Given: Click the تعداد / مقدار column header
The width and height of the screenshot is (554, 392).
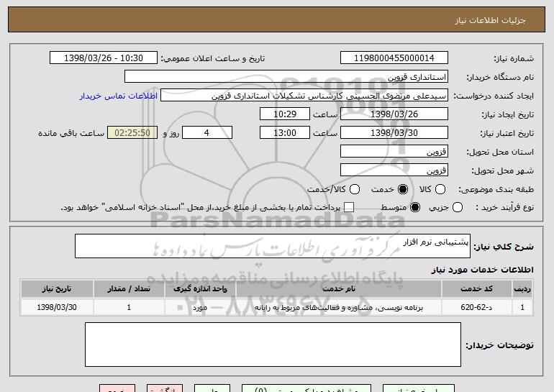Looking at the screenshot, I should click(129, 289).
